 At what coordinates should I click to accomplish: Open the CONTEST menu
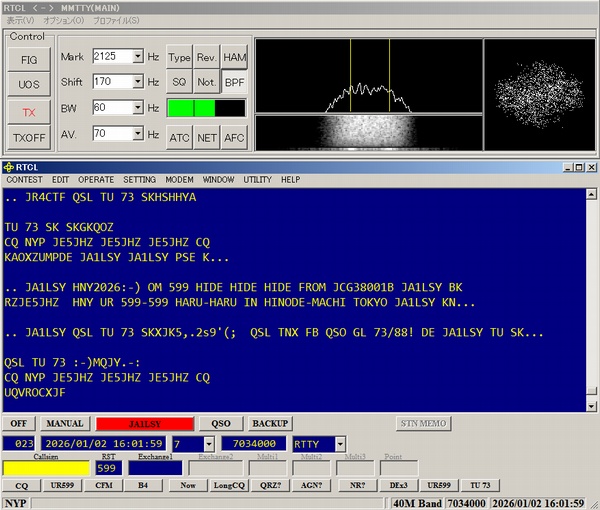click(x=24, y=180)
